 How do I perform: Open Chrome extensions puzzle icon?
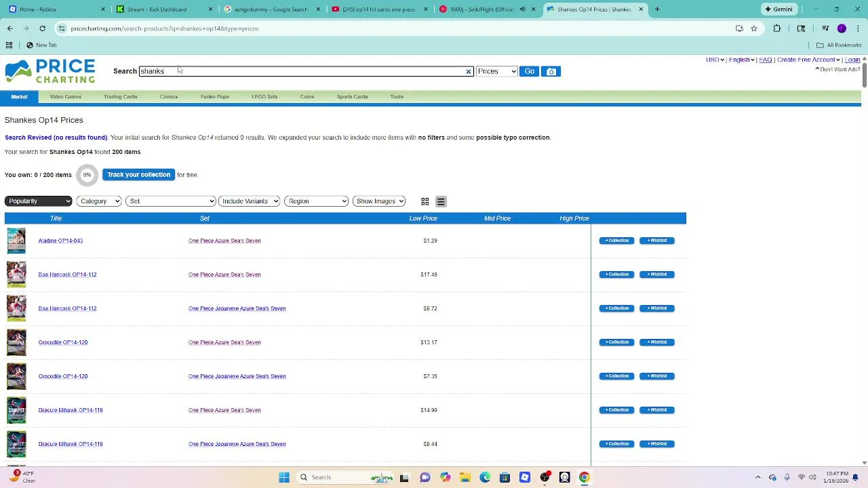(x=777, y=28)
